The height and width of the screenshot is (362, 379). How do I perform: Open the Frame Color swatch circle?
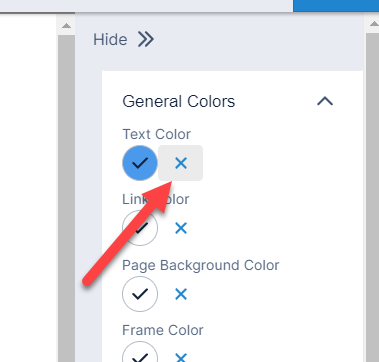(140, 352)
